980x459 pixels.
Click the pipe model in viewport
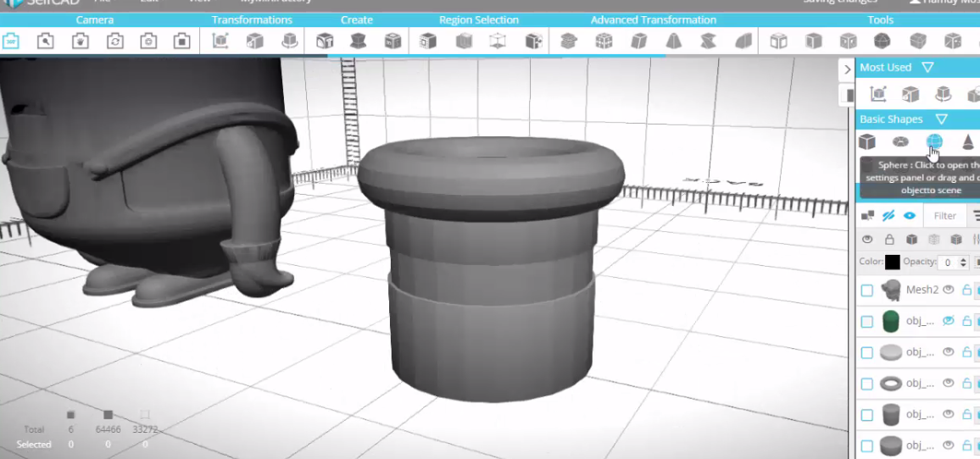click(x=491, y=268)
